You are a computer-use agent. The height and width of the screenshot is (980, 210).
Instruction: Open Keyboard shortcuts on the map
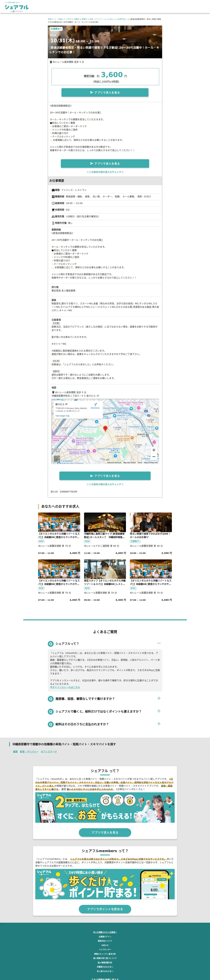coord(114,463)
